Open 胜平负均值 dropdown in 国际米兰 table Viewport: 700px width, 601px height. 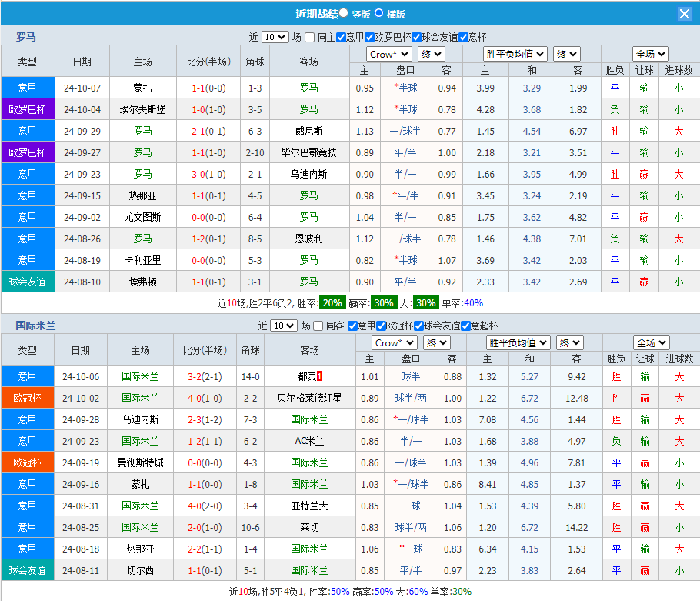[x=518, y=342]
